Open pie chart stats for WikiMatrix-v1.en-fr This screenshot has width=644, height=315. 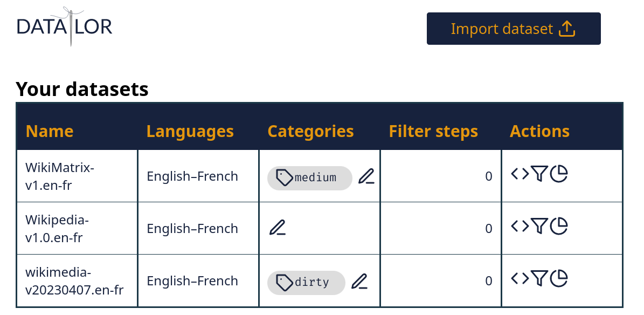click(x=559, y=174)
